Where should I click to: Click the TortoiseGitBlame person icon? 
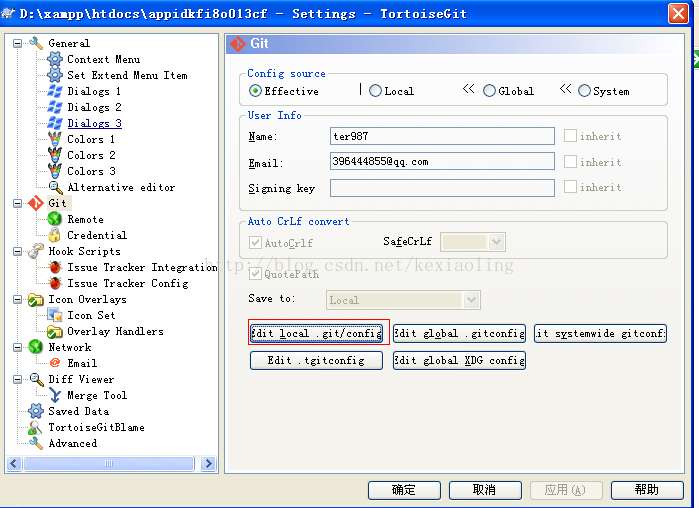[x=36, y=427]
